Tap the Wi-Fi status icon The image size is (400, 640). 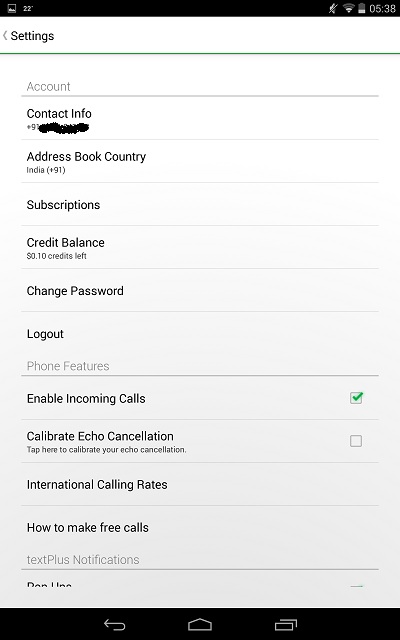(x=348, y=8)
